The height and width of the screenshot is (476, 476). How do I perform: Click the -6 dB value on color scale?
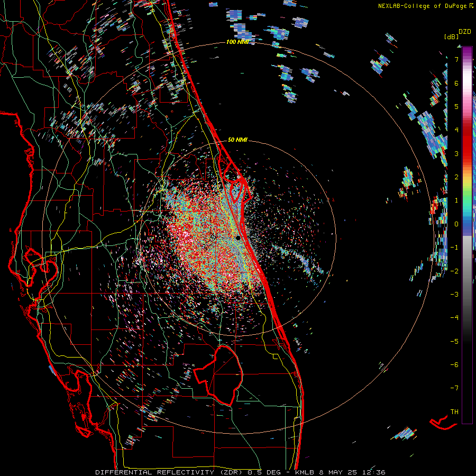[x=454, y=365]
